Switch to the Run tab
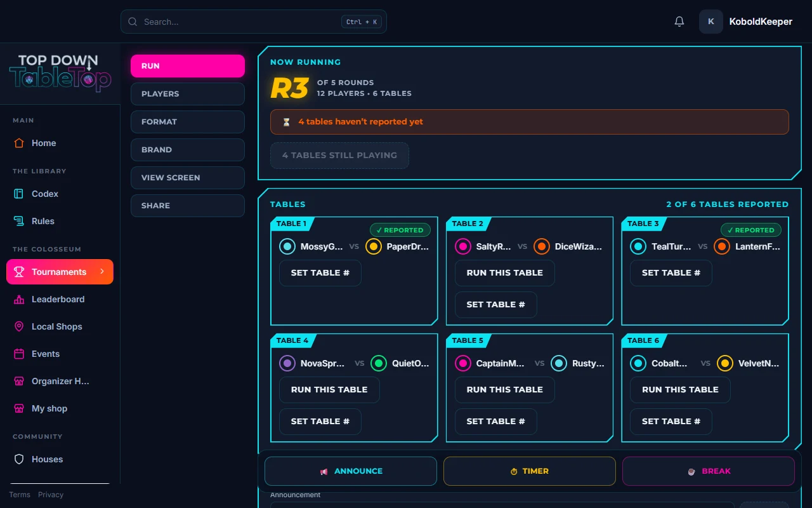812x508 pixels. 188,66
